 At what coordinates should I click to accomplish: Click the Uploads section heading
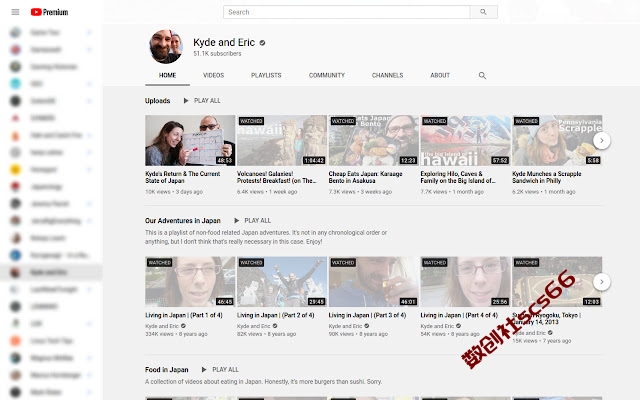(158, 101)
